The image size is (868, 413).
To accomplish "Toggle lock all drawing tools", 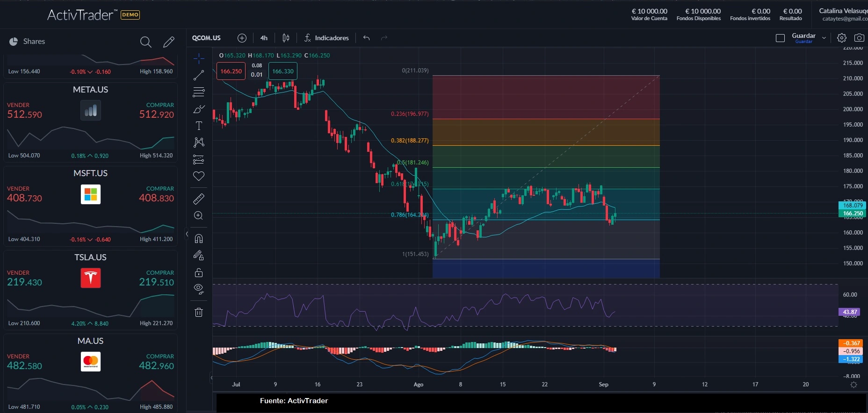I will 199,272.
